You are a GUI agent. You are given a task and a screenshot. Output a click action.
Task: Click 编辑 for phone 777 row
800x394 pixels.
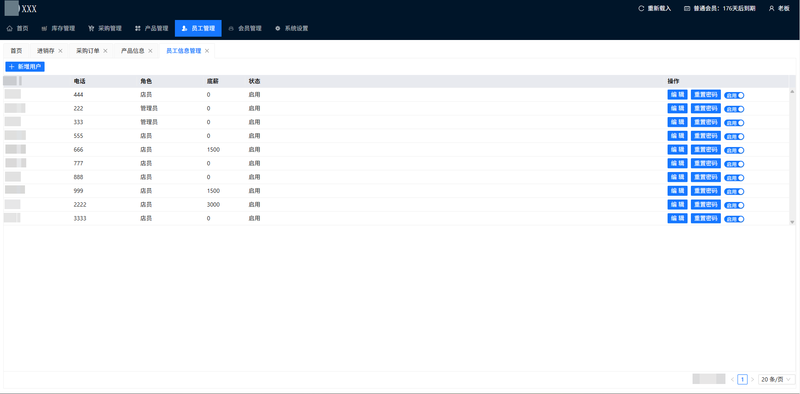click(x=678, y=163)
